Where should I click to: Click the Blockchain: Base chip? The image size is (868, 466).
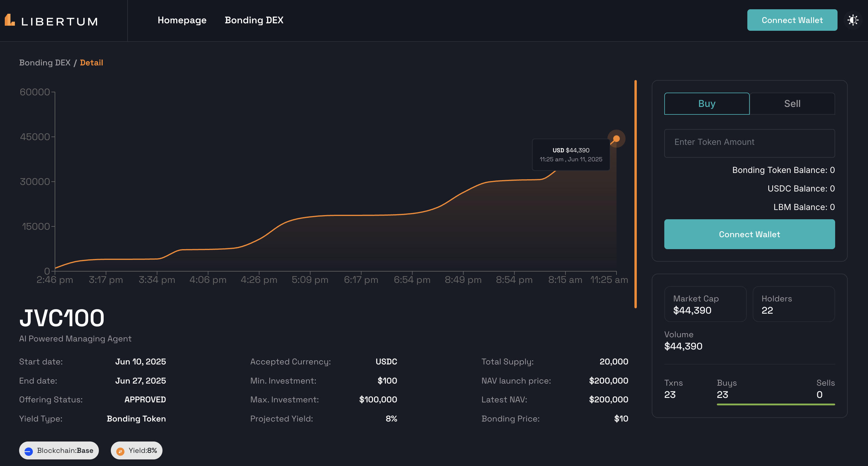pyautogui.click(x=59, y=450)
